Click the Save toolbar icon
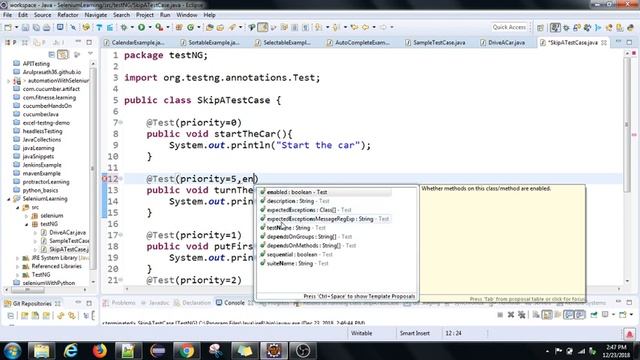This screenshot has width=640, height=360. click(x=25, y=27)
